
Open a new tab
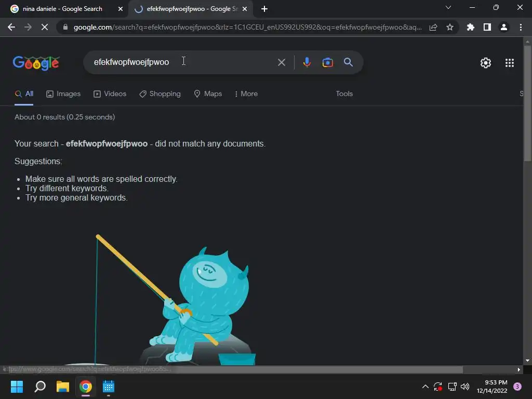pos(264,9)
